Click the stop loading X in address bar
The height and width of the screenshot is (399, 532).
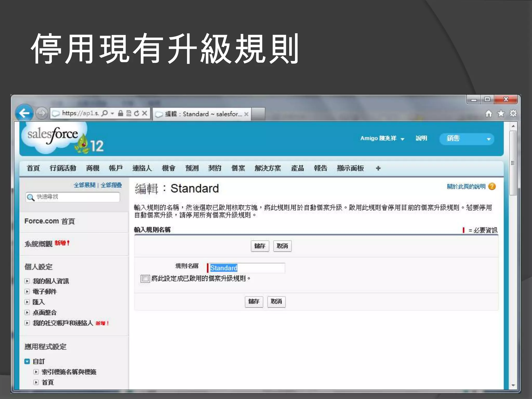point(145,113)
